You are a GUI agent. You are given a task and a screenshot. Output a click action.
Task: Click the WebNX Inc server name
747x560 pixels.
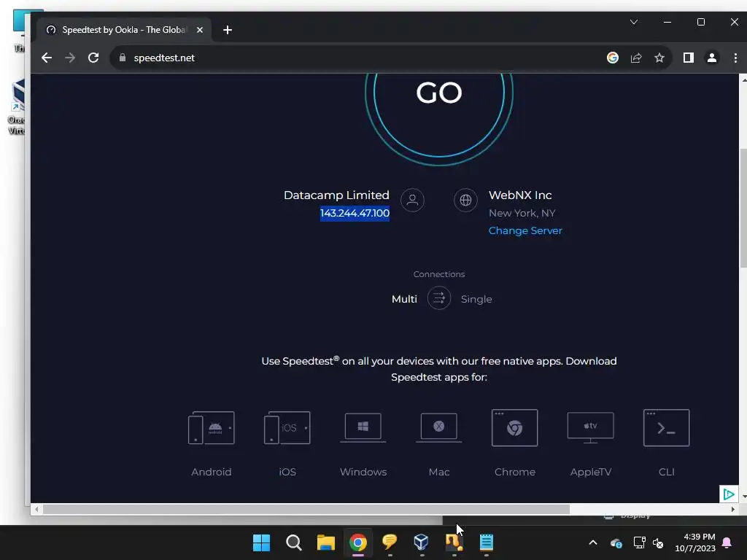click(520, 195)
